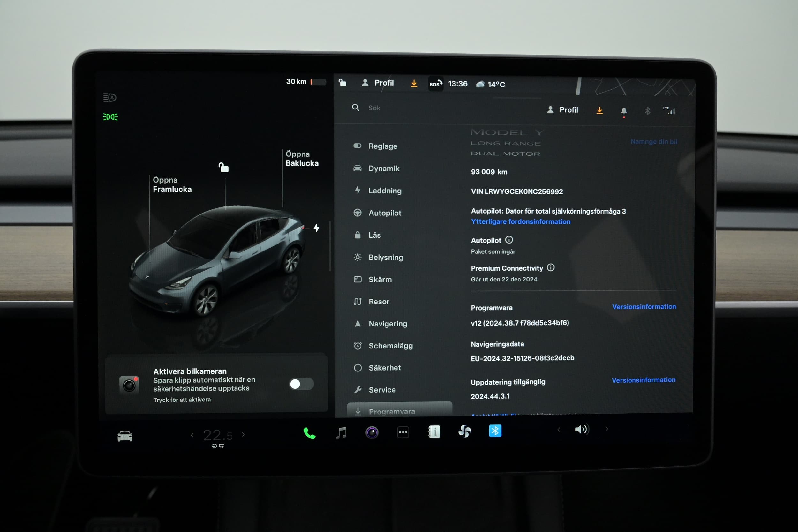Open the three-dots app launcher
798x532 pixels.
tap(403, 432)
